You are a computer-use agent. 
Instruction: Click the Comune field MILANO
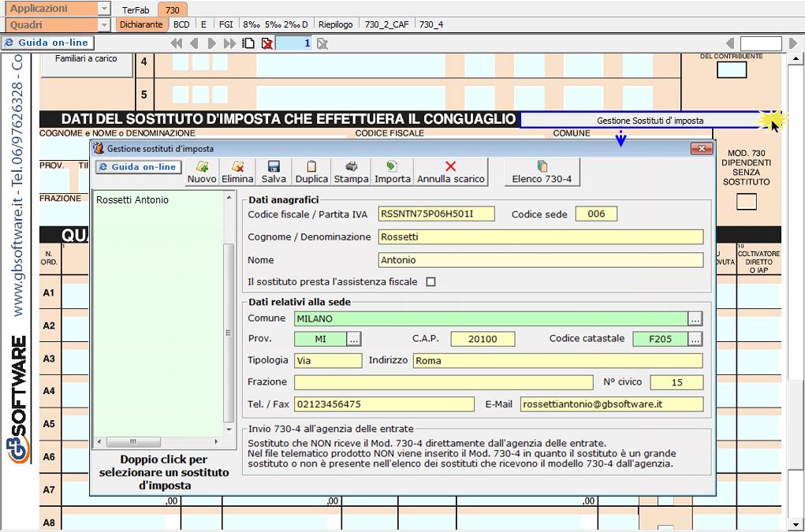click(490, 318)
